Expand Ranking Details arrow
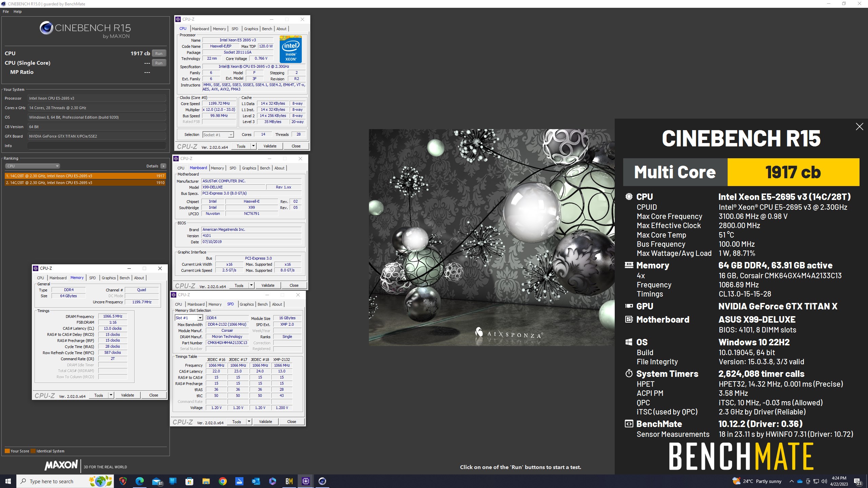This screenshot has width=868, height=488. point(163,166)
